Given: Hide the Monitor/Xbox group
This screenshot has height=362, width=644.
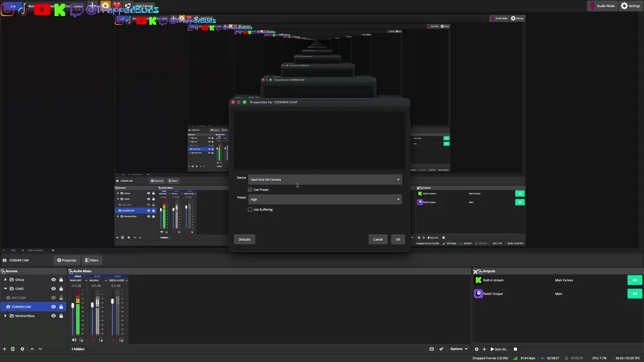Looking at the screenshot, I should click(x=53, y=316).
